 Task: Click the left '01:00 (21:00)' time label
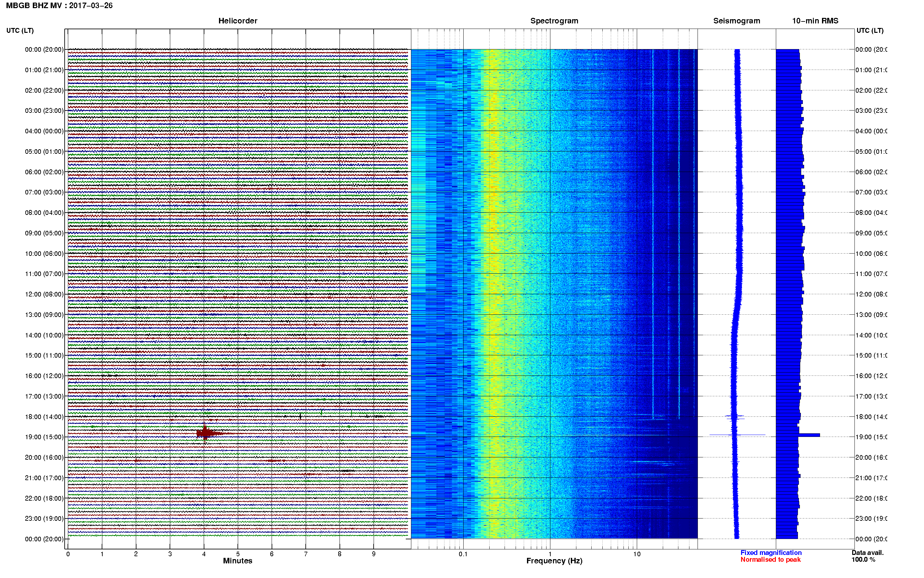pos(44,70)
